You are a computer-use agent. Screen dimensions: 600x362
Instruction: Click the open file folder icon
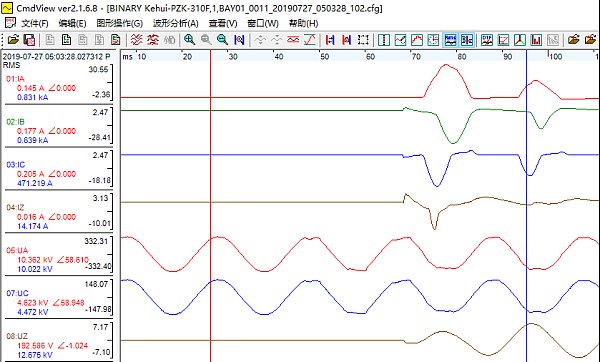point(13,39)
